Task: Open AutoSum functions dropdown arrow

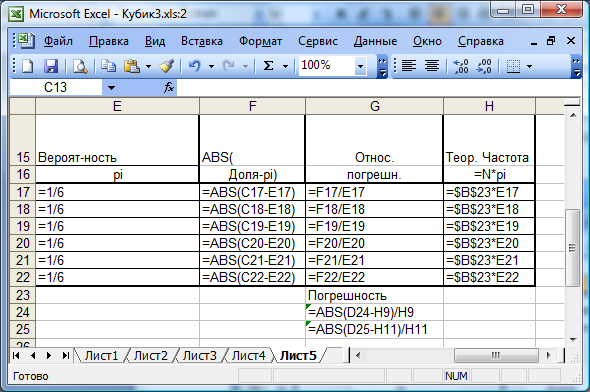Action: (285, 67)
